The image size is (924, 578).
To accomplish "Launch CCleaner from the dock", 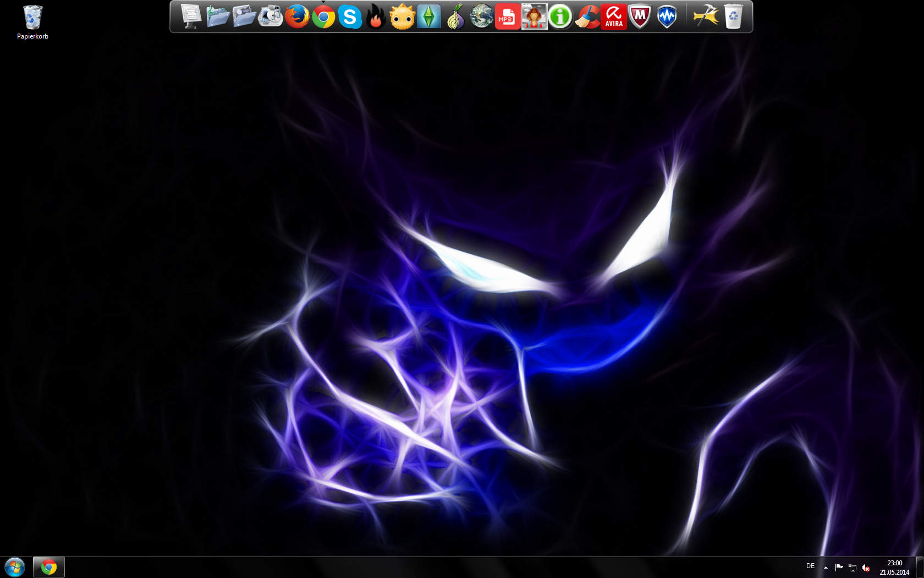I will coord(587,17).
